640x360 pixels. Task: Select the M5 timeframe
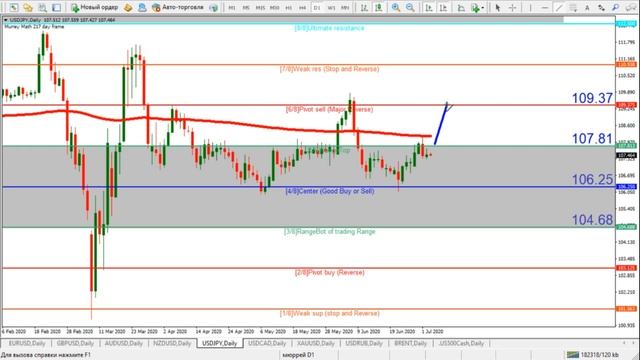[246, 7]
